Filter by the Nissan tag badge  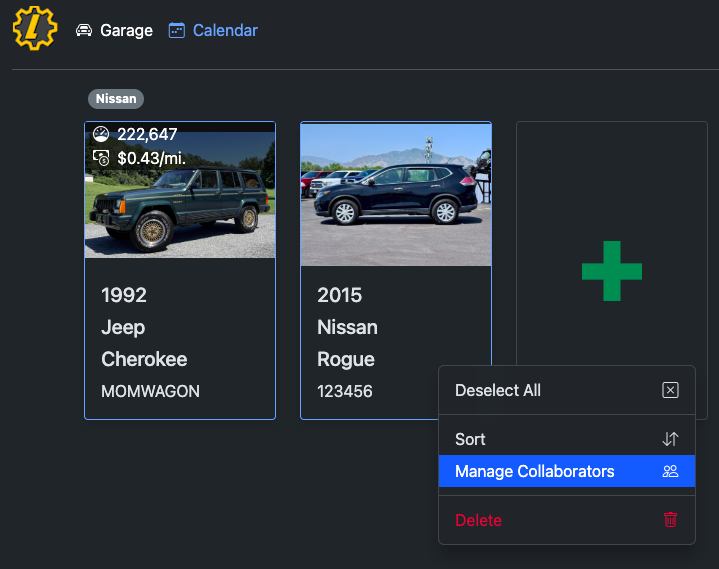coord(116,99)
